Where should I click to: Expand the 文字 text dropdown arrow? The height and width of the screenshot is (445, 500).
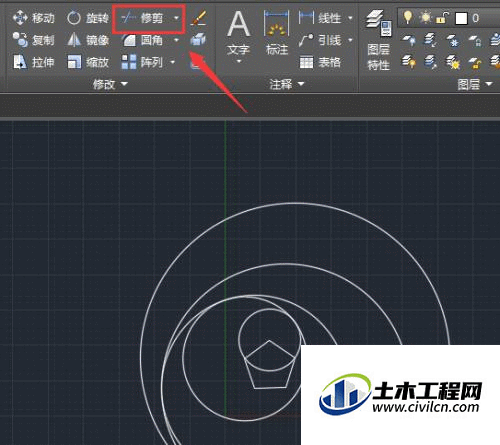point(239,61)
